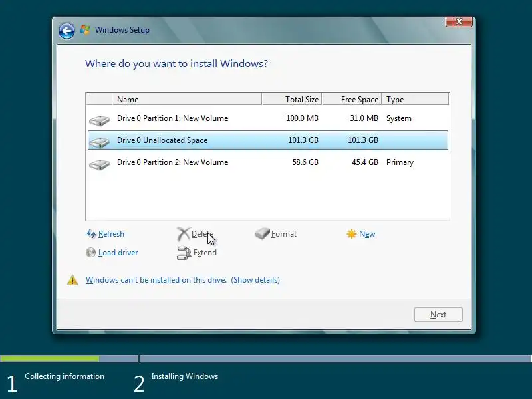Close the Windows Setup dialog
The image size is (532, 399).
[459, 21]
